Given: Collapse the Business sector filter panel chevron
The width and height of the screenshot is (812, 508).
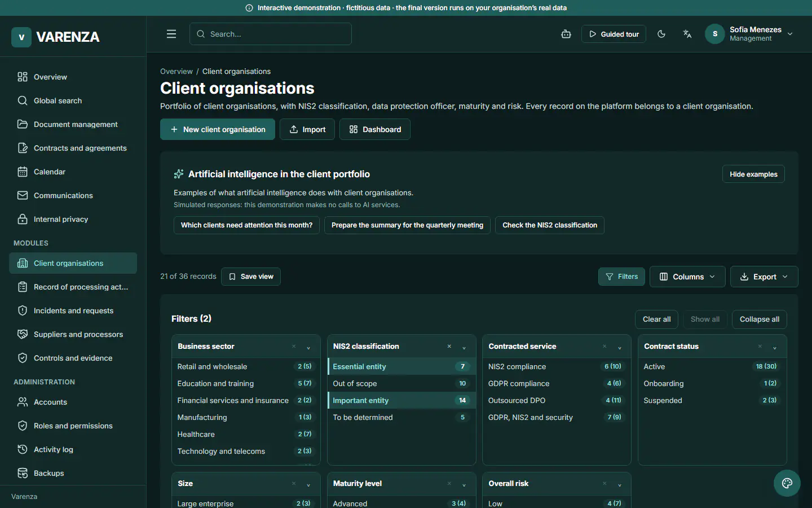Looking at the screenshot, I should point(308,347).
